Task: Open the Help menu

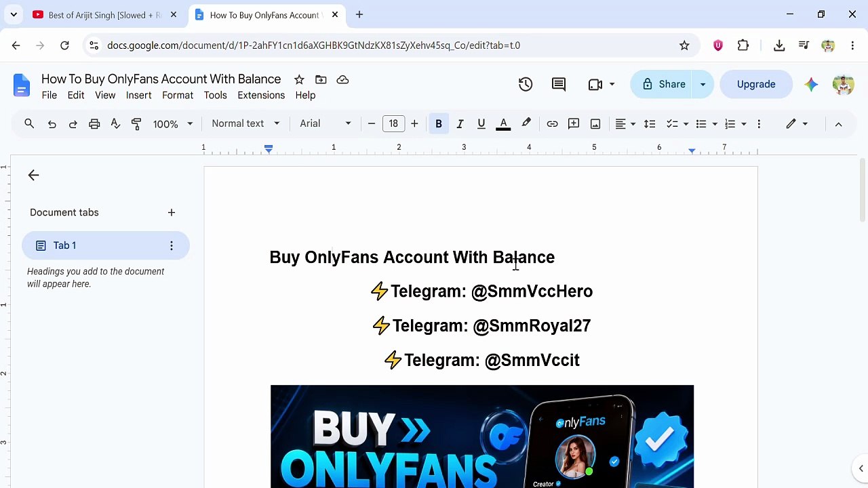Action: click(305, 96)
